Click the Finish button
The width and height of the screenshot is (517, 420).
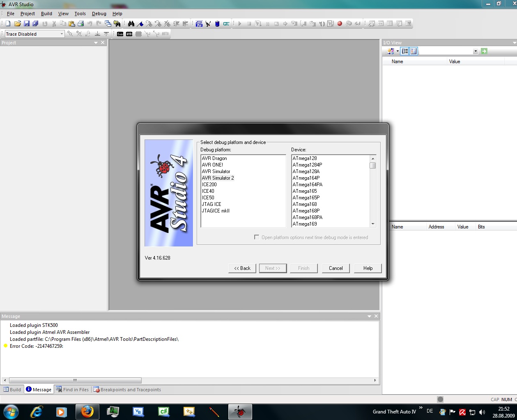[304, 268]
